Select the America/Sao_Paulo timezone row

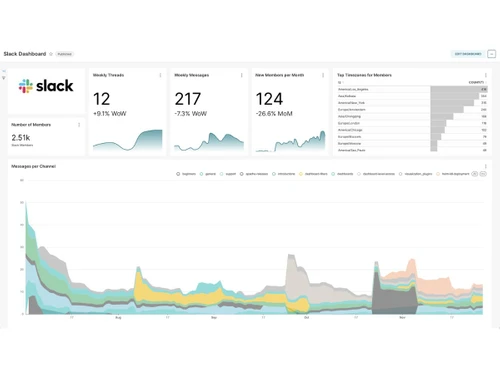(413, 150)
